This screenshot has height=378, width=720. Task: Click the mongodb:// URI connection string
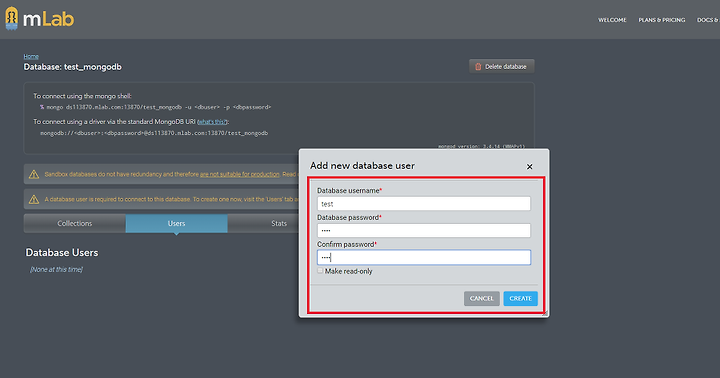tap(154, 133)
